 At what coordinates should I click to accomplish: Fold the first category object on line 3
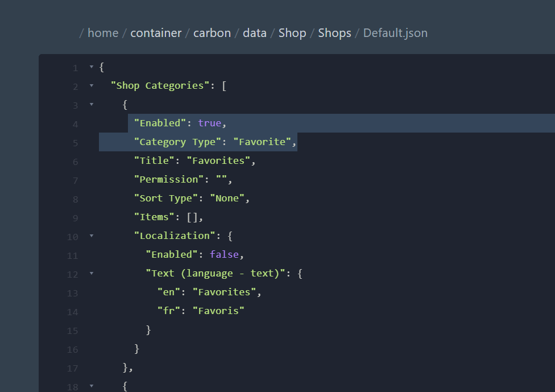click(x=91, y=105)
